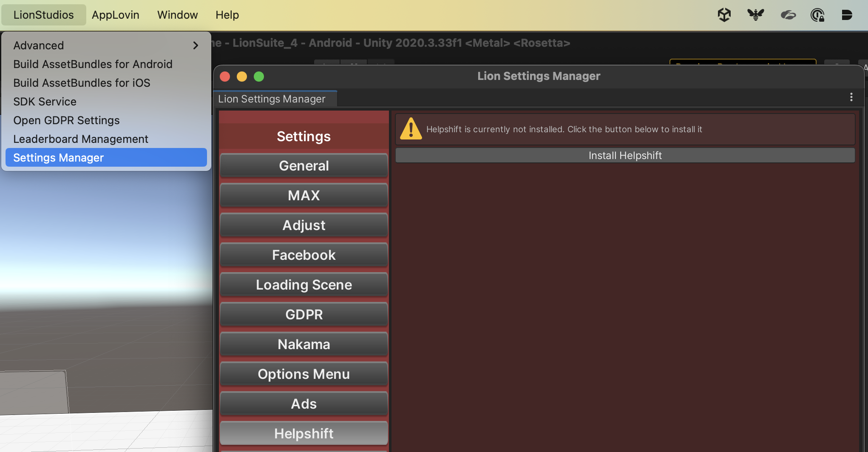Open the butterfly-shaped menu bar icon

[x=756, y=15]
